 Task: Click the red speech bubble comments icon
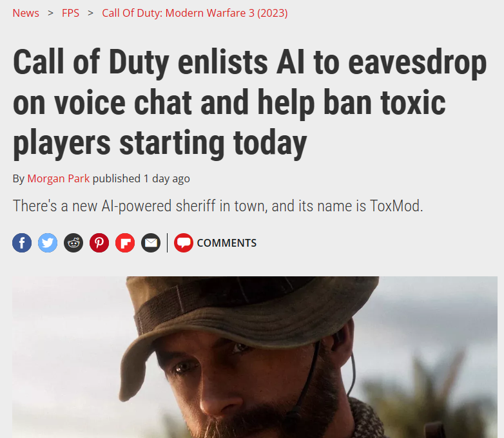tap(184, 243)
